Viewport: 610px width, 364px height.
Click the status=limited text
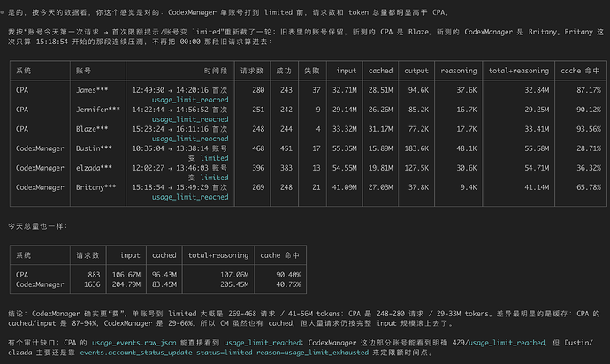click(x=225, y=353)
